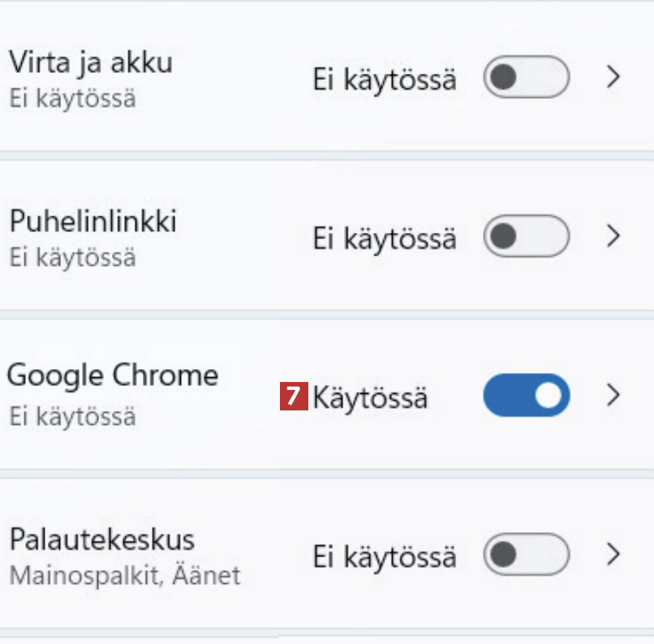
Task: Open the Puhelinlinkki row title
Action: point(93,221)
